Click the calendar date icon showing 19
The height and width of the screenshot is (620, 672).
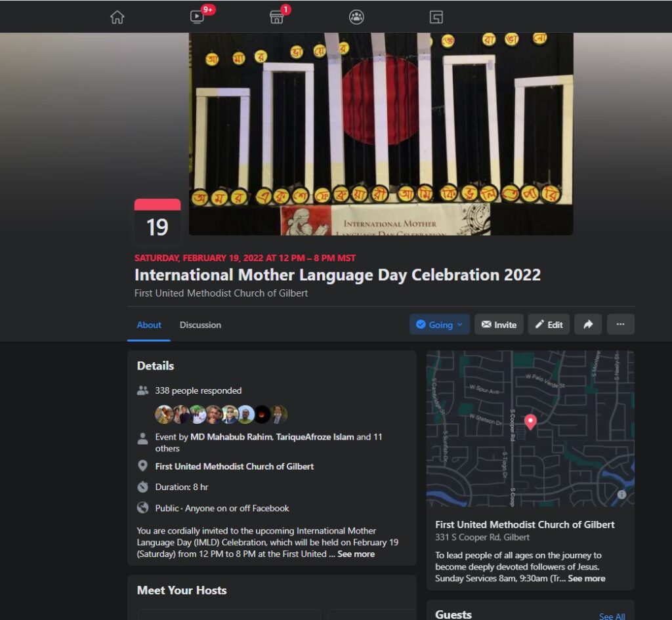coord(157,222)
